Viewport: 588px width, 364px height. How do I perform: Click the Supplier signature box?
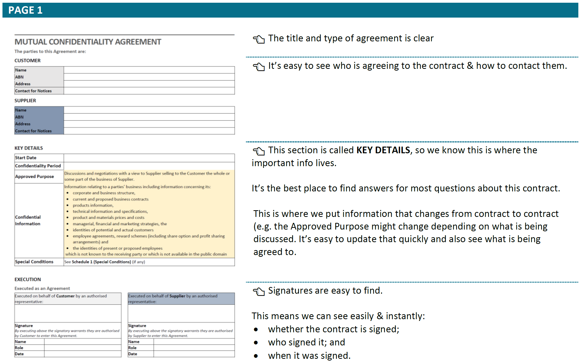181,313
